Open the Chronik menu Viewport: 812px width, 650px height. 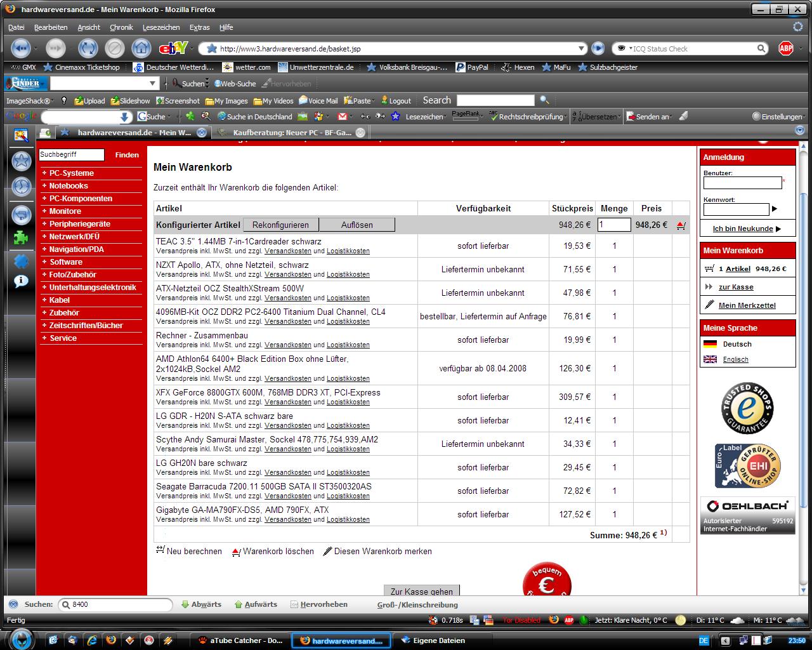pos(121,27)
